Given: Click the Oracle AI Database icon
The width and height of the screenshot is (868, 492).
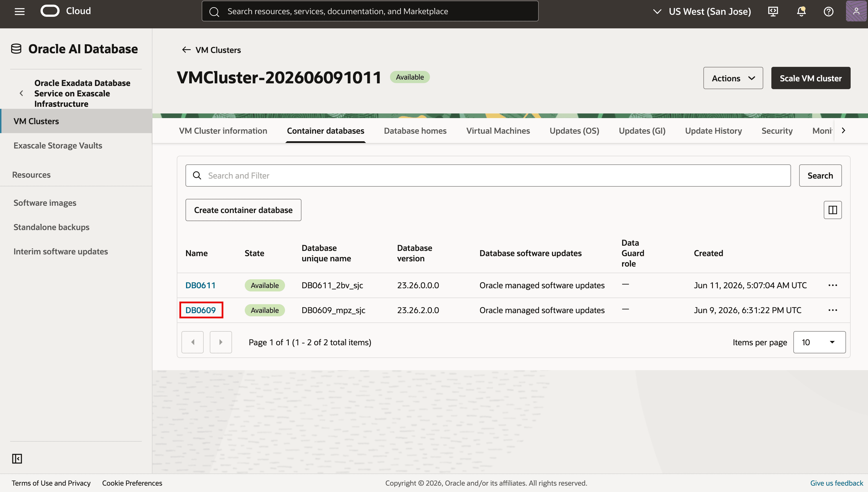Looking at the screenshot, I should (16, 49).
